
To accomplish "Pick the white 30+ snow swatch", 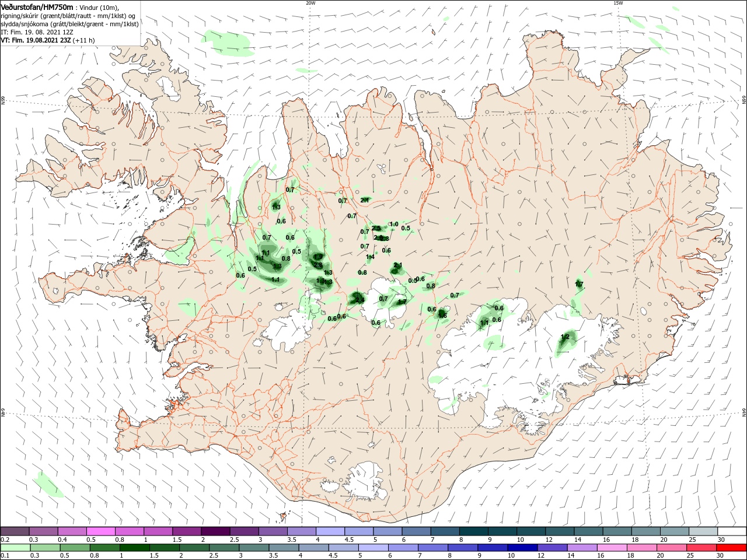I will (x=731, y=531).
